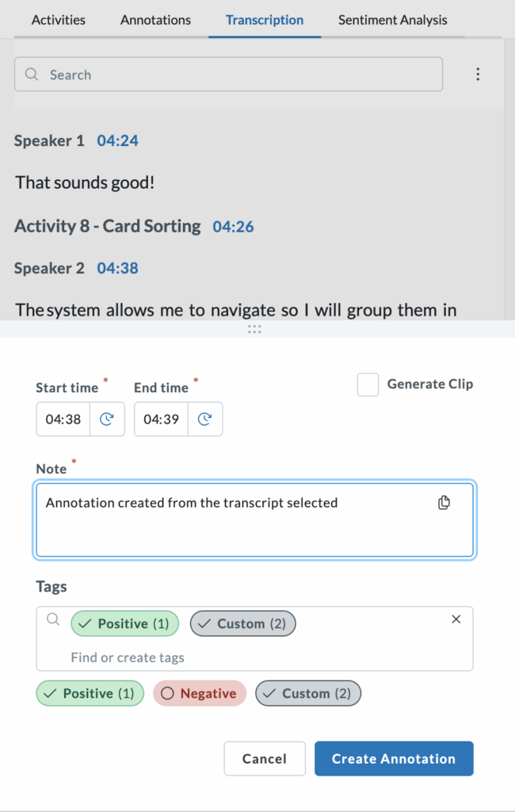The image size is (515, 812).
Task: Copy the note text using the copy icon
Action: [x=444, y=502]
